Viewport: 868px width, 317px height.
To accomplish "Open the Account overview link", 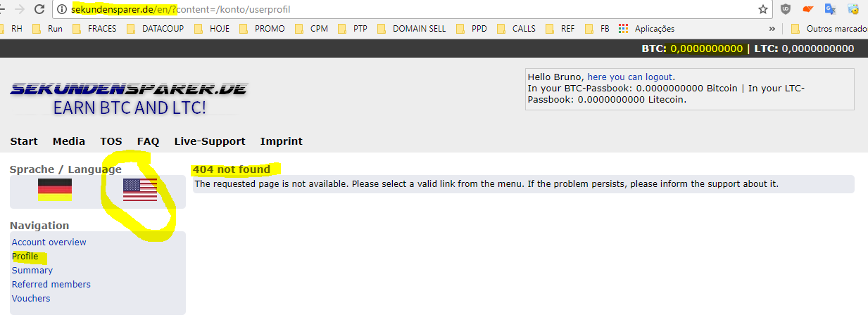I will point(49,242).
